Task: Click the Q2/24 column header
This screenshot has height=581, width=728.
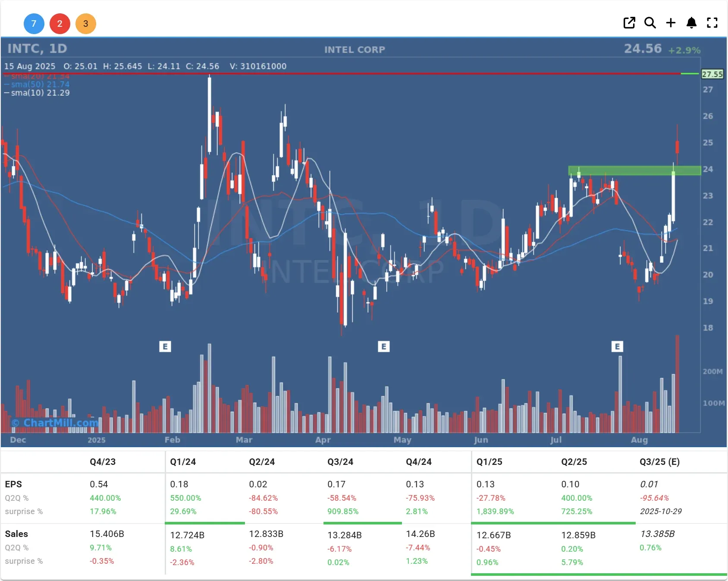Action: point(262,461)
